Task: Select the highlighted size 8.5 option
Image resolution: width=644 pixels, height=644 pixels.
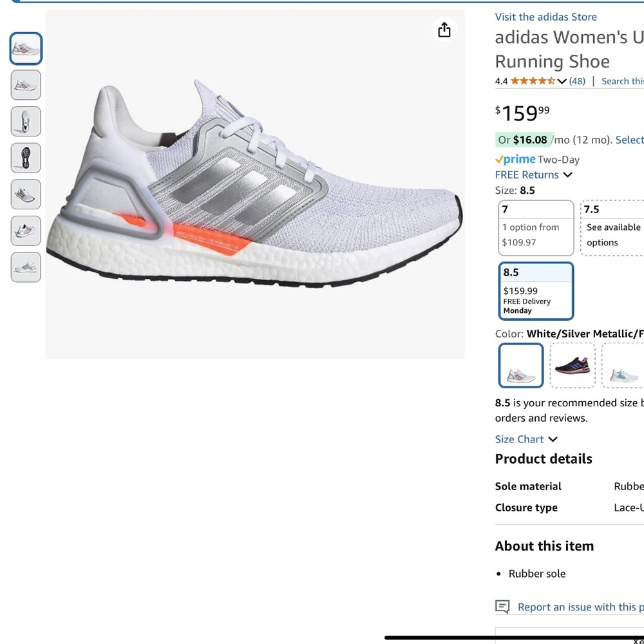Action: coord(536,291)
